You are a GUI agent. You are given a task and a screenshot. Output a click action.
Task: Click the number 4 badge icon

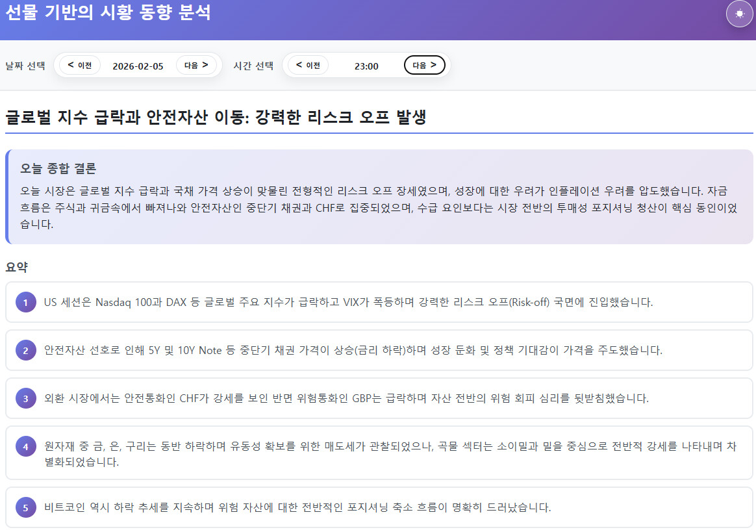26,447
